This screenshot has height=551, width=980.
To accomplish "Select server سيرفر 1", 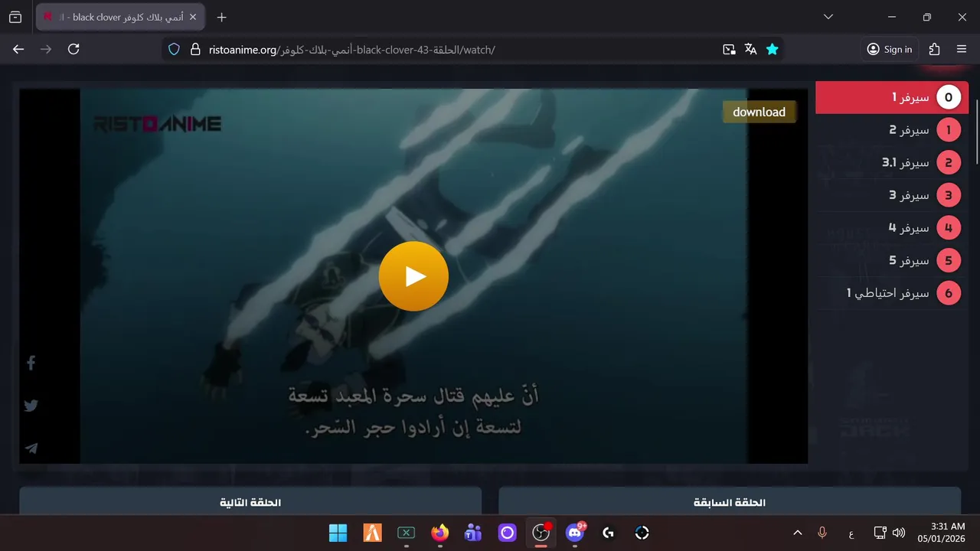I will tap(892, 98).
